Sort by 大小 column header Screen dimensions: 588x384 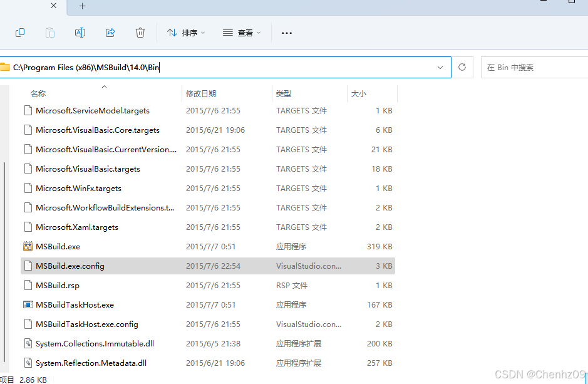(359, 94)
